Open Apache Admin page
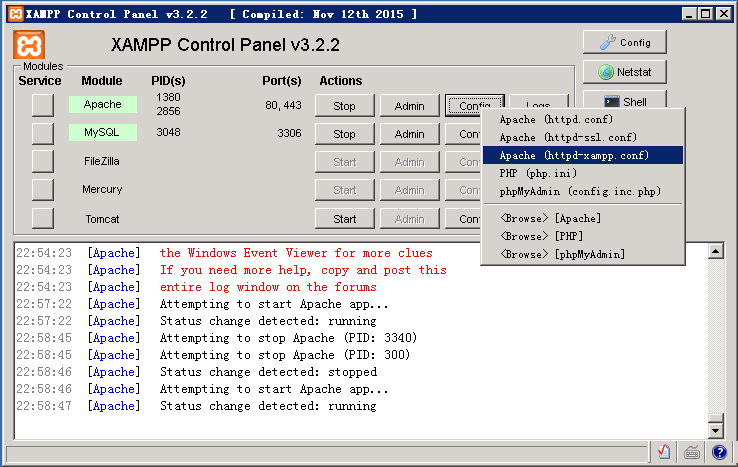738x467 pixels. click(x=409, y=105)
